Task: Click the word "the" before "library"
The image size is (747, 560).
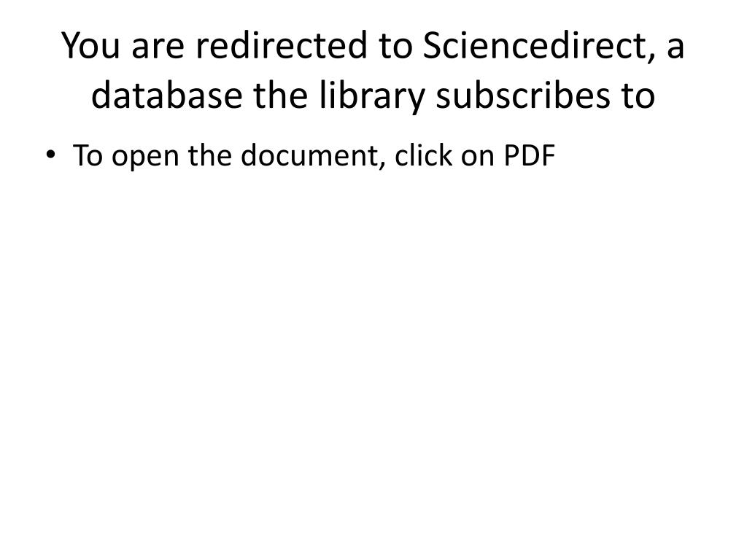Action: point(280,96)
